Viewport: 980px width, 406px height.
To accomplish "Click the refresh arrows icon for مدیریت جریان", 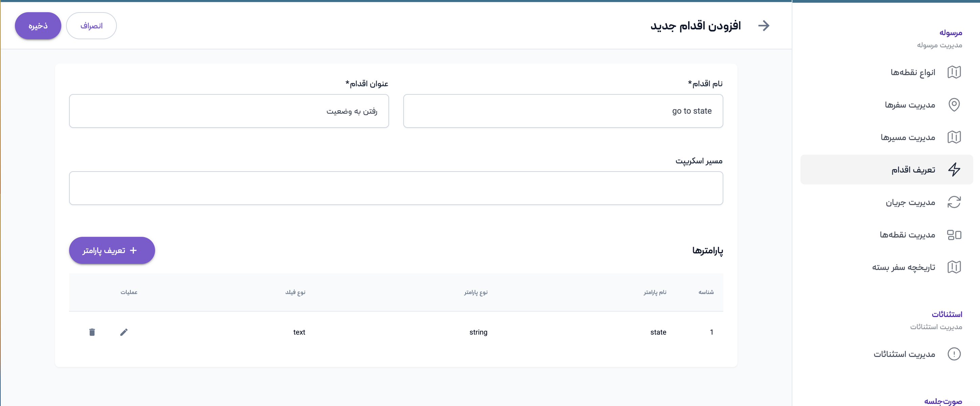I will (x=954, y=202).
